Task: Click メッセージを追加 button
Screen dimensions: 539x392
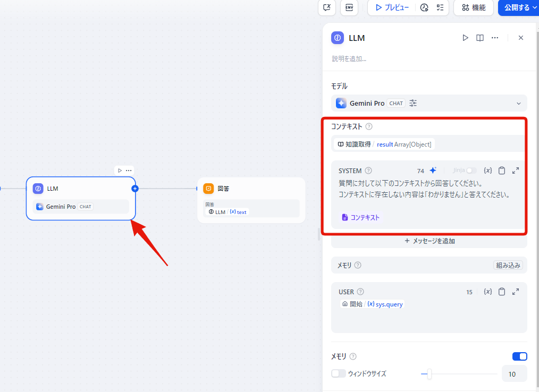Action: [x=429, y=241]
